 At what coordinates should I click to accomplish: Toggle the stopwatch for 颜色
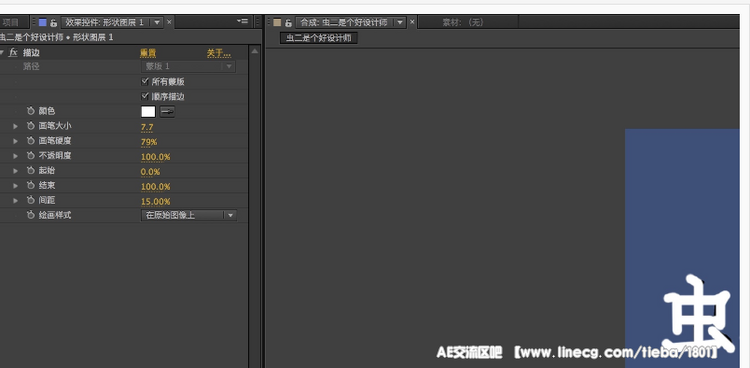(x=31, y=111)
